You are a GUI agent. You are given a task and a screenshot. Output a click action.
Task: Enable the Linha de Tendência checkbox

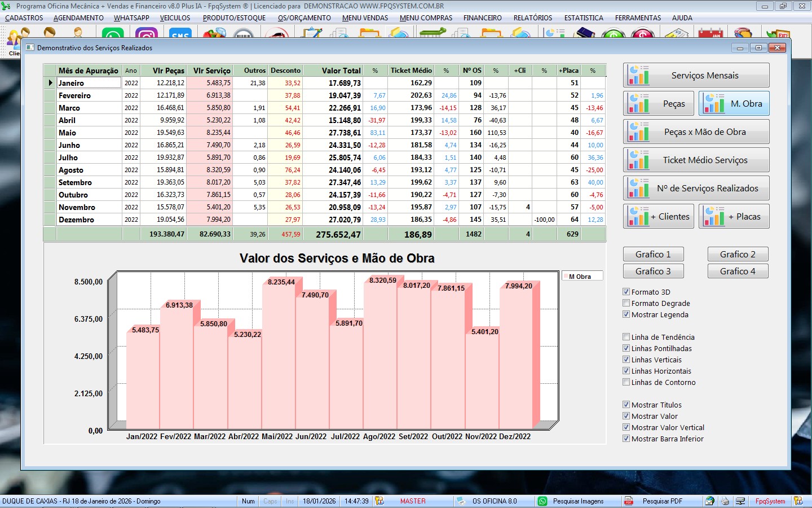pyautogui.click(x=626, y=337)
